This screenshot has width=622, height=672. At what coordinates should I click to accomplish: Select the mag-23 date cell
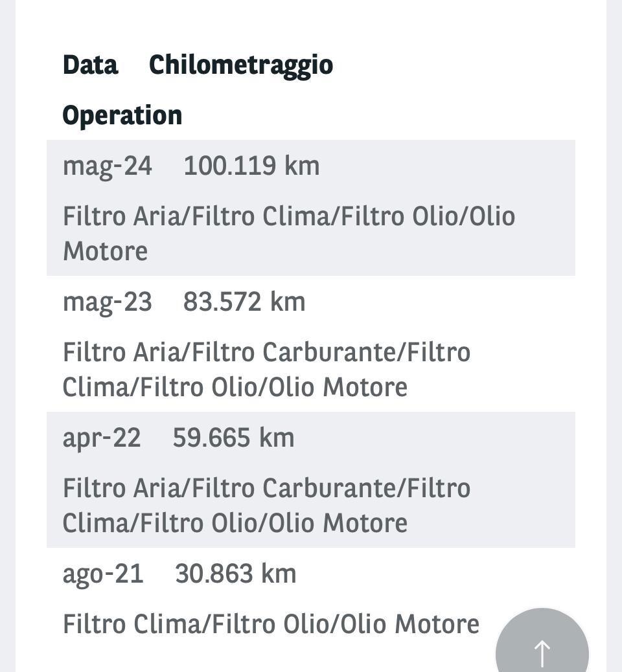[108, 302]
